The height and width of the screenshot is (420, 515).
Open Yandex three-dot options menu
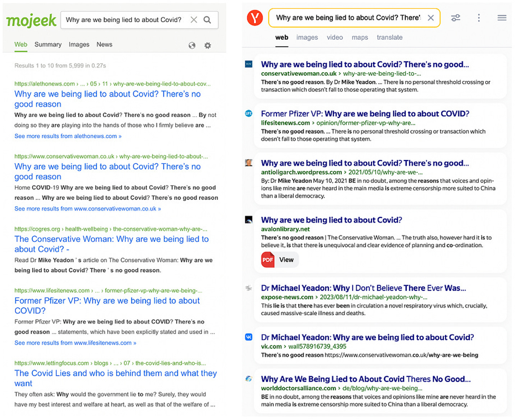click(x=479, y=18)
